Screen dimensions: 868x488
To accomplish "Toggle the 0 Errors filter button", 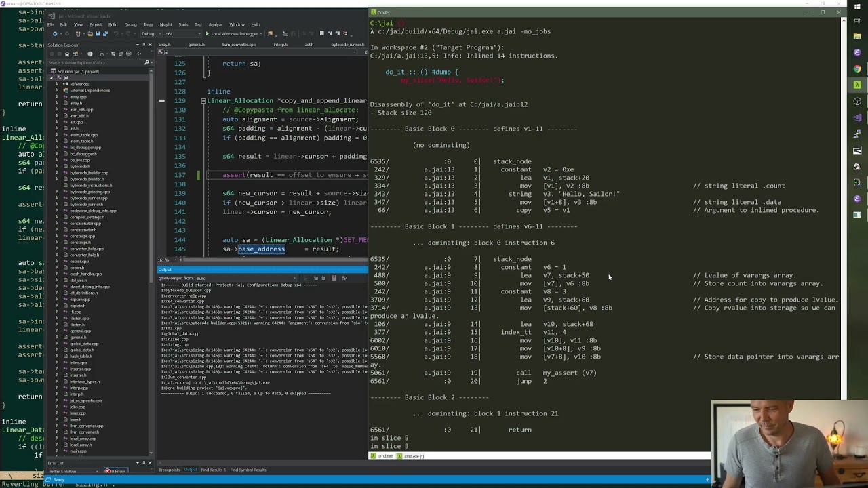I will coord(116,471).
